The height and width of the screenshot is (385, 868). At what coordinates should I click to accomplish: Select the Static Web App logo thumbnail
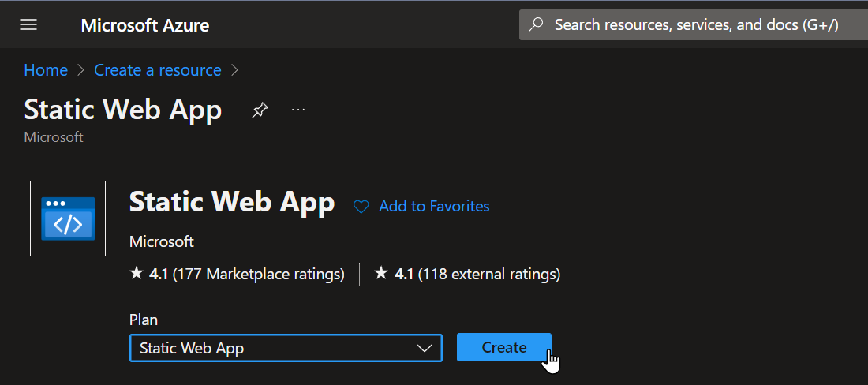[68, 219]
